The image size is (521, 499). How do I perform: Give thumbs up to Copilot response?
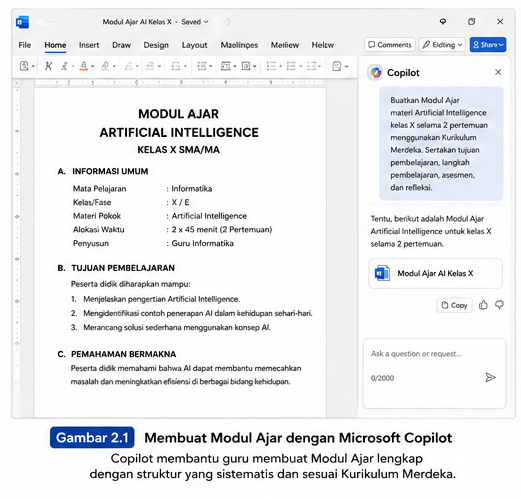483,305
